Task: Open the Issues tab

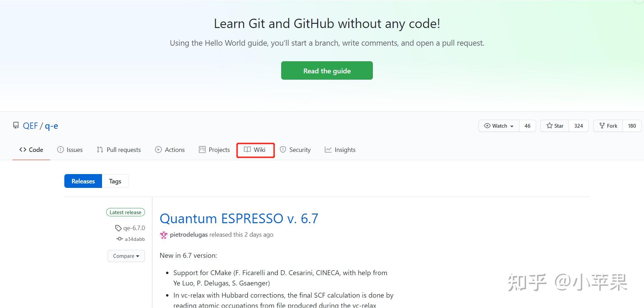Action: tap(70, 150)
